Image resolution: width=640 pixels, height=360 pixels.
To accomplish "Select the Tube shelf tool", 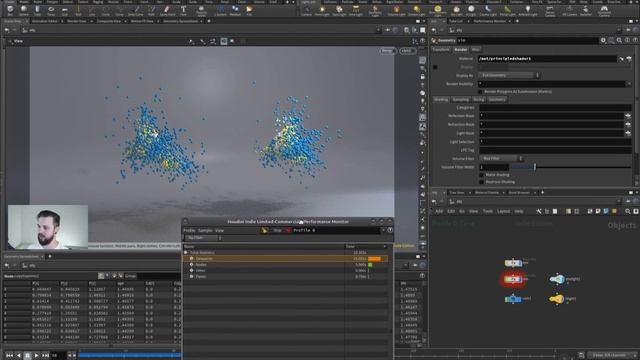I will click(x=37, y=10).
